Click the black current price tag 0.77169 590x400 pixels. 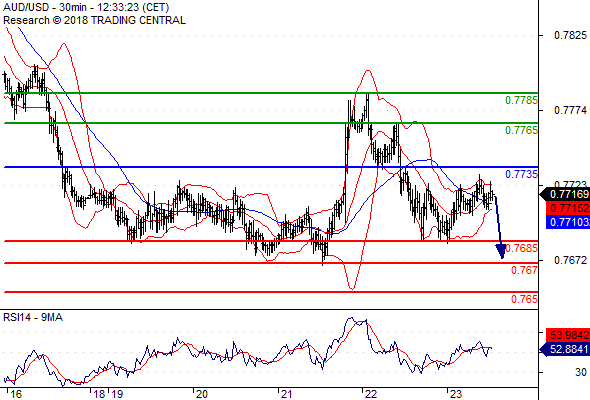[565, 194]
